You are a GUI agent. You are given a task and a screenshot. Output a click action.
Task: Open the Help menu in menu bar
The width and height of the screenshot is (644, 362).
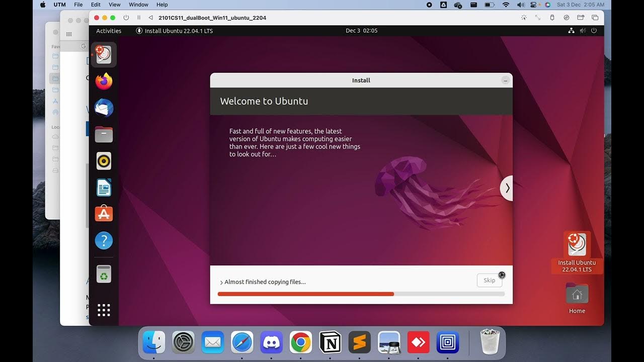tap(162, 5)
